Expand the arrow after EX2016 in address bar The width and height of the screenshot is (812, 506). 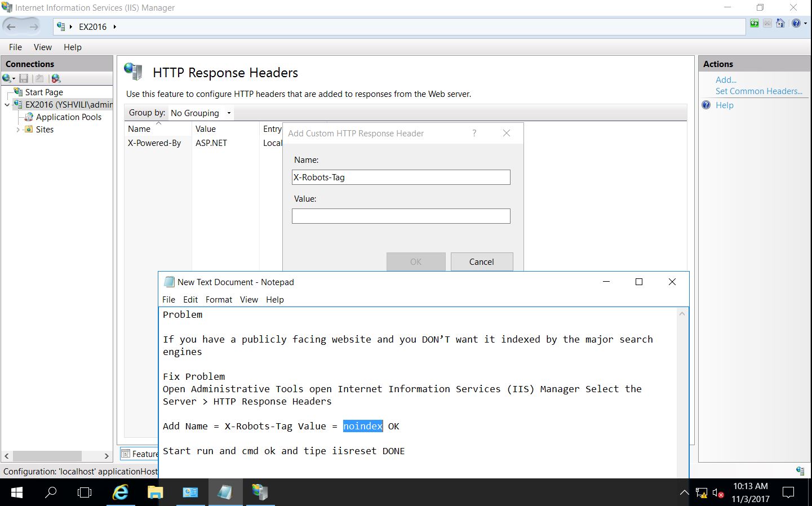pyautogui.click(x=114, y=26)
